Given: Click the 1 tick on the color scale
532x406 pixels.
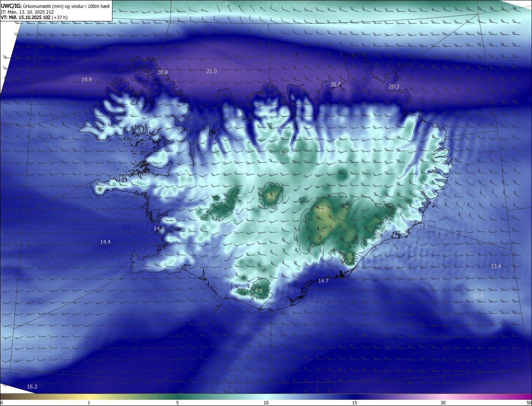Looking at the screenshot, I should coord(89,403).
